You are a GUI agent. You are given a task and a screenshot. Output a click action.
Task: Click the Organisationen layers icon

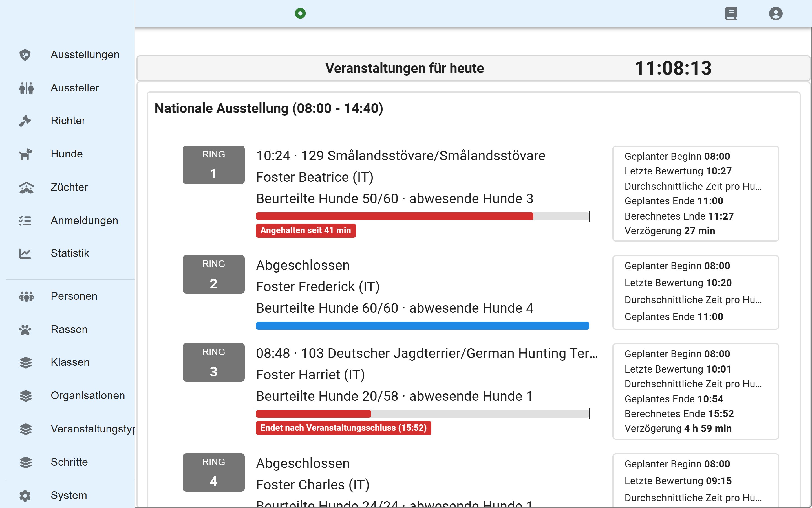pos(25,396)
